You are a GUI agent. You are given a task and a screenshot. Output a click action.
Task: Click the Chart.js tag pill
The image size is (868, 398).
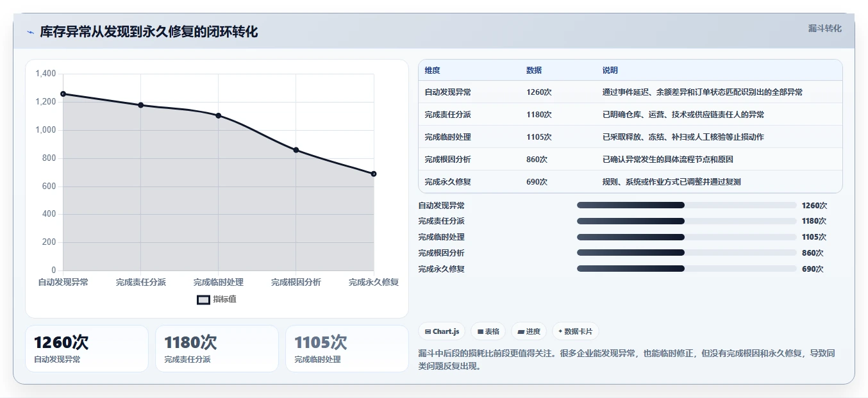coord(442,331)
